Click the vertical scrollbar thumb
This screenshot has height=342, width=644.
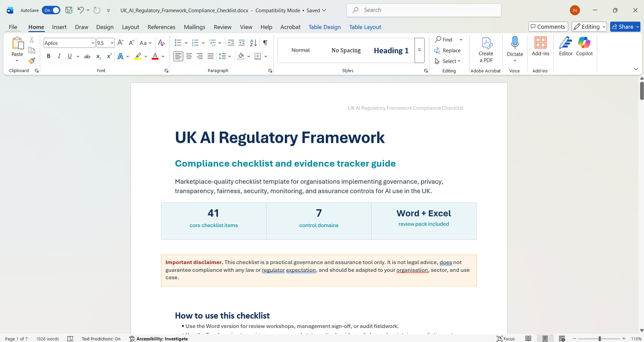tap(642, 91)
